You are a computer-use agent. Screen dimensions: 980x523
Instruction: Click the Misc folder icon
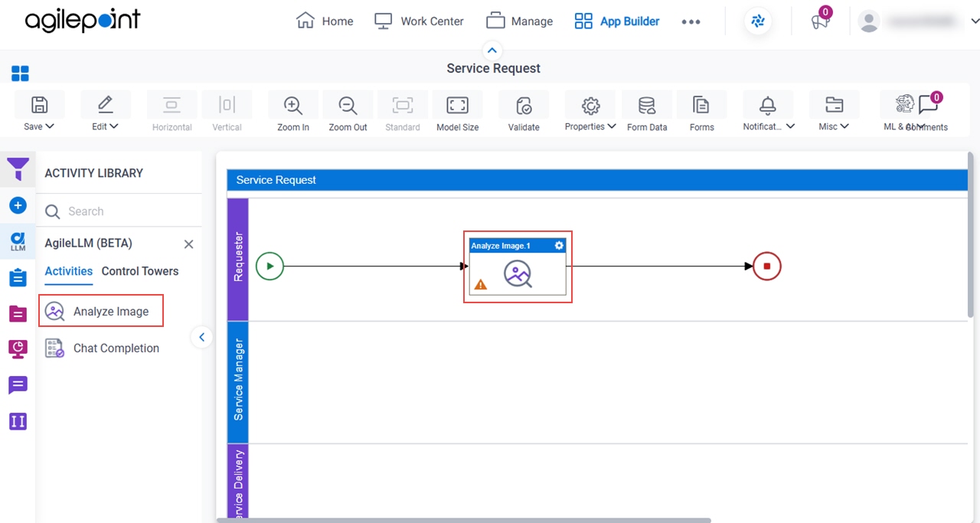tap(834, 105)
